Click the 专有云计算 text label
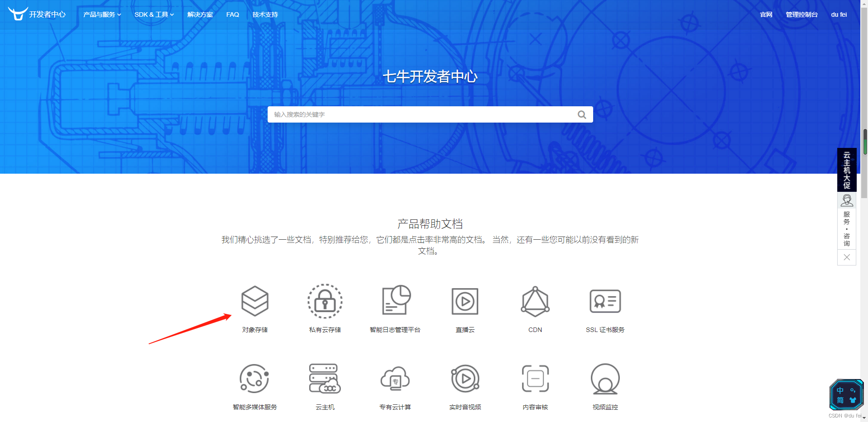868x422 pixels. pyautogui.click(x=395, y=407)
